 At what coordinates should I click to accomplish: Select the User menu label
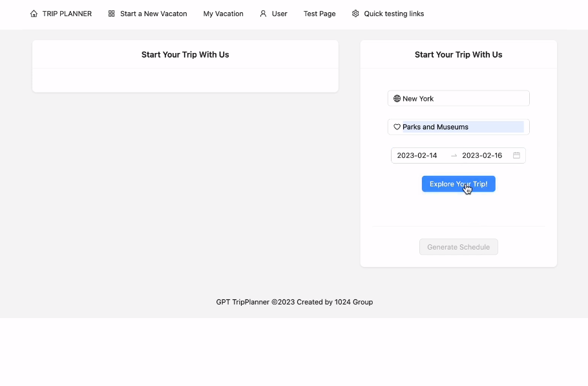279,14
